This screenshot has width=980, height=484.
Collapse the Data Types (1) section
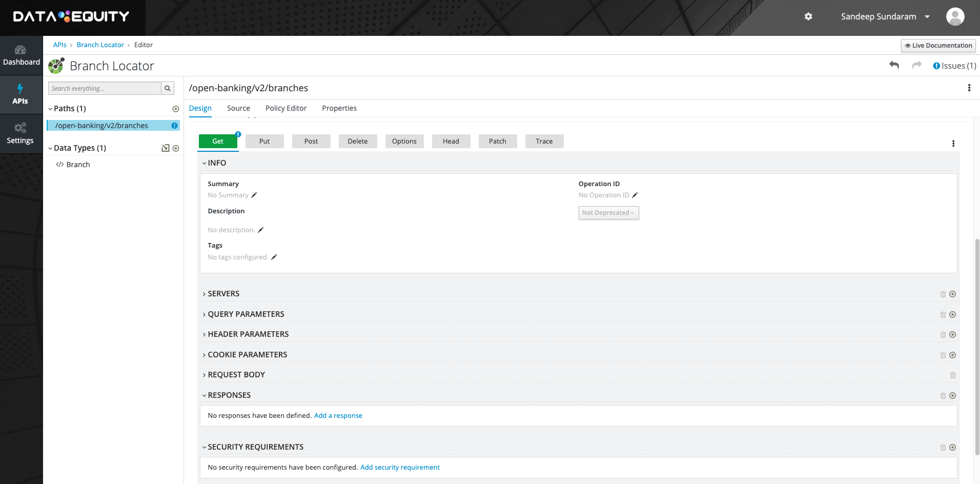click(x=77, y=148)
